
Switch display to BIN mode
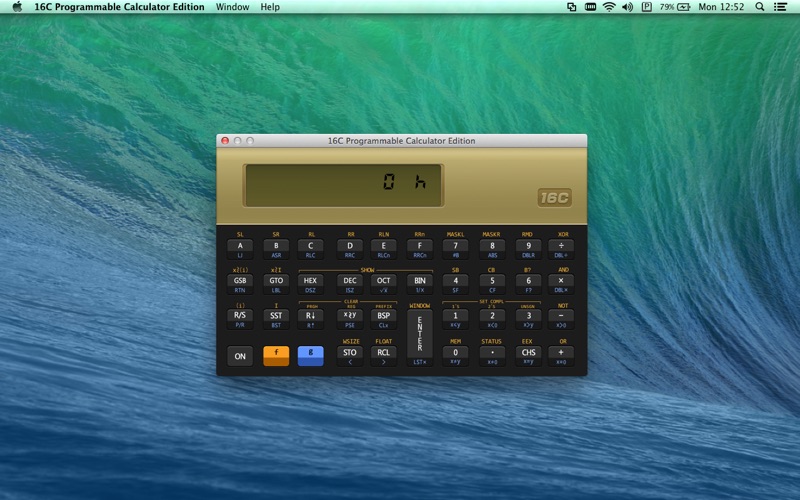(x=419, y=284)
